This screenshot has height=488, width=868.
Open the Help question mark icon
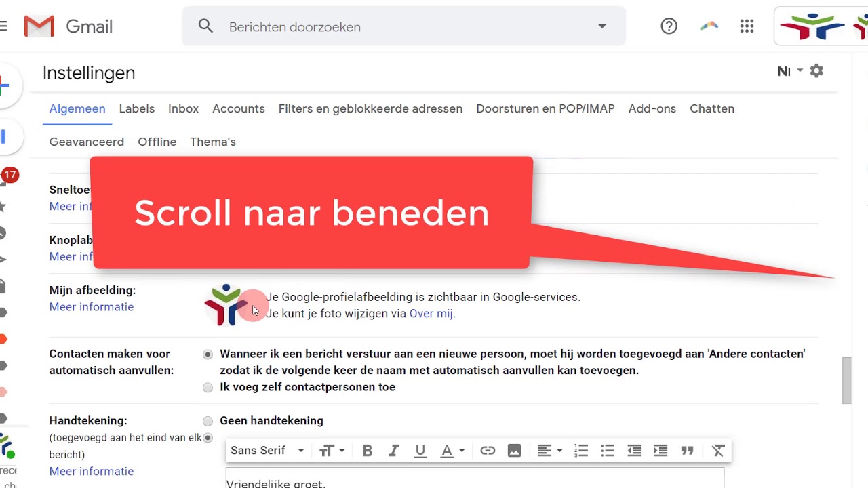click(669, 26)
